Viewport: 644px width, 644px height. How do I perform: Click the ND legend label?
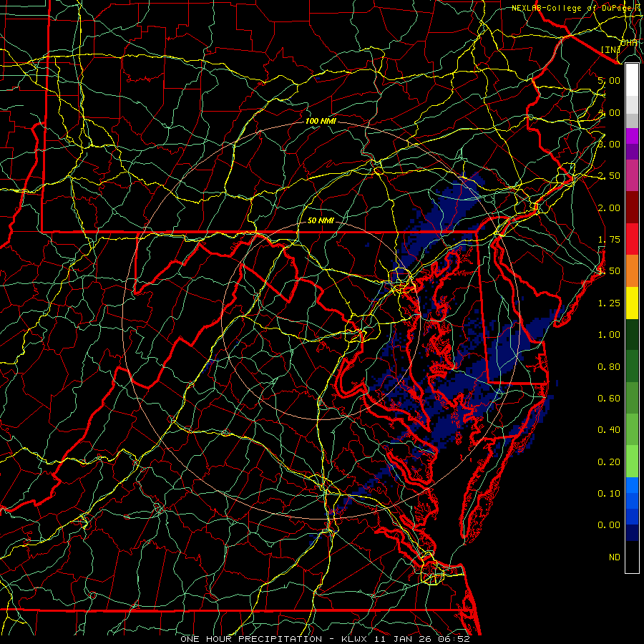615,557
